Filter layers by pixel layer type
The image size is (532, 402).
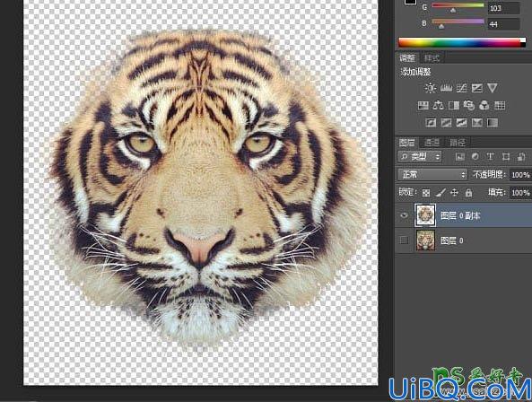tap(460, 157)
